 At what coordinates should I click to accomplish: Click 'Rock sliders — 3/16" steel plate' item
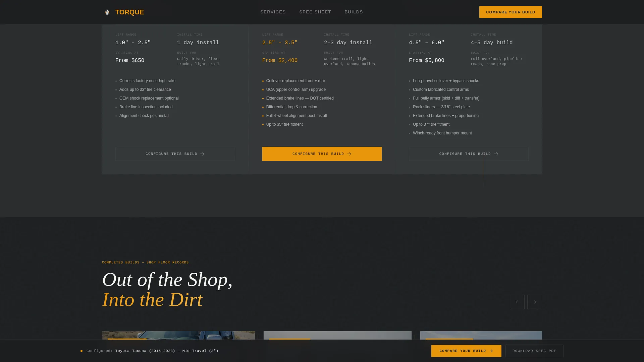click(441, 107)
